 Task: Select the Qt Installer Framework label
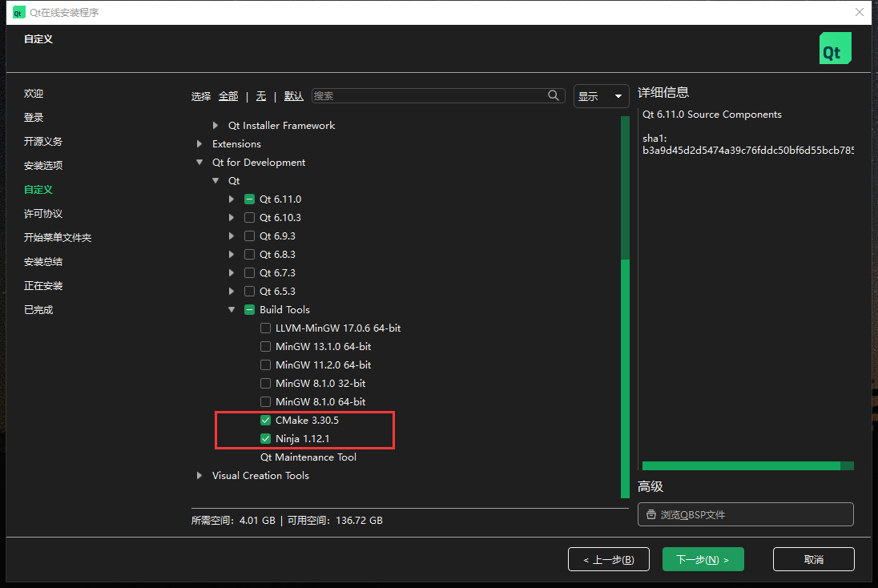[x=282, y=126]
